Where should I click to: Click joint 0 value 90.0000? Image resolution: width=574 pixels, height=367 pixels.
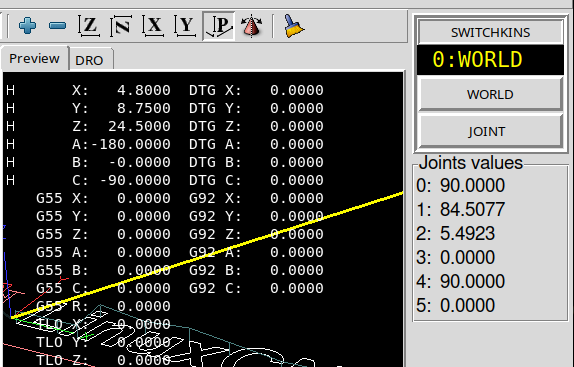pos(473,186)
